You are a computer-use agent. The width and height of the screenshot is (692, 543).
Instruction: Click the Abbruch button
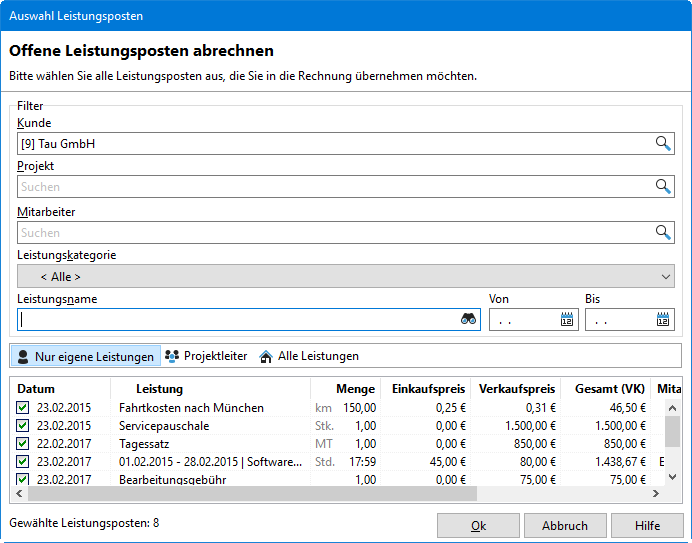point(564,526)
